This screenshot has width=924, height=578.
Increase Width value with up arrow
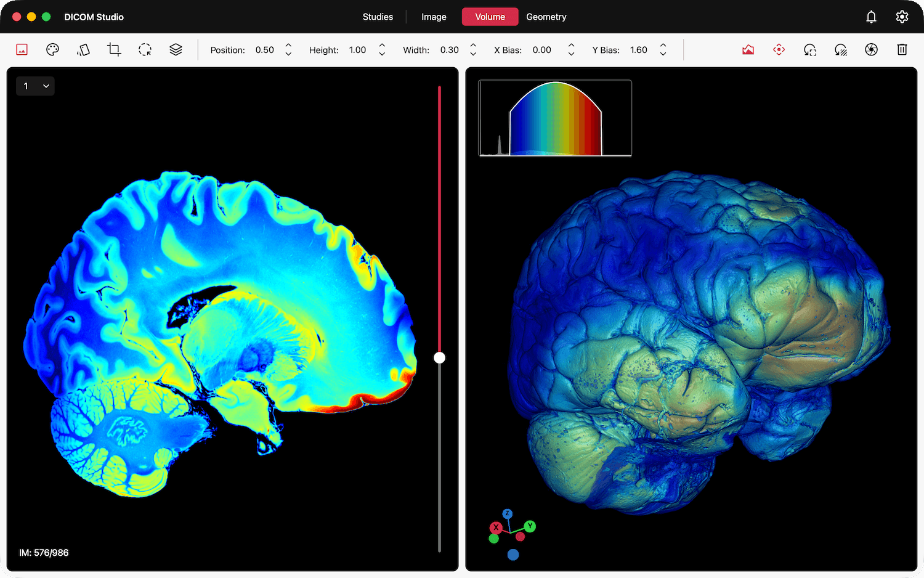pos(473,46)
